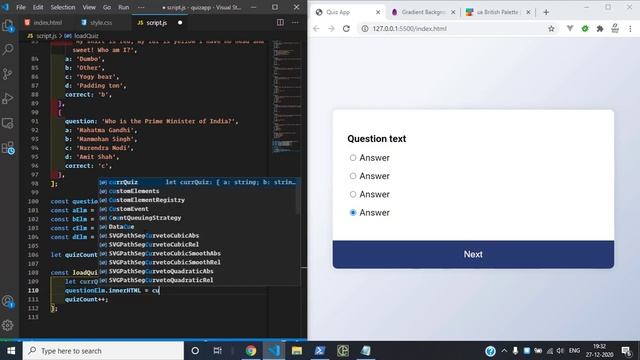Click the code minimap in the editor
This screenshot has height=360, width=640.
click(287, 96)
